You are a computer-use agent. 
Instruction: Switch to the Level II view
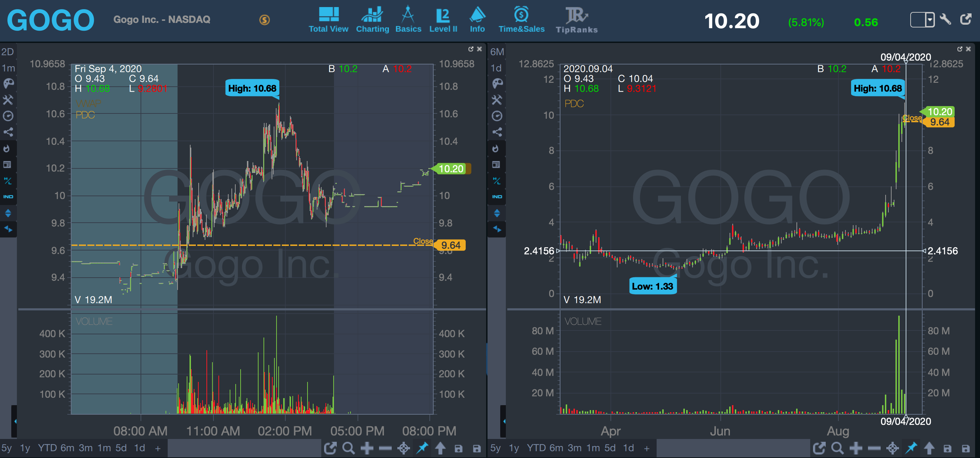click(443, 20)
